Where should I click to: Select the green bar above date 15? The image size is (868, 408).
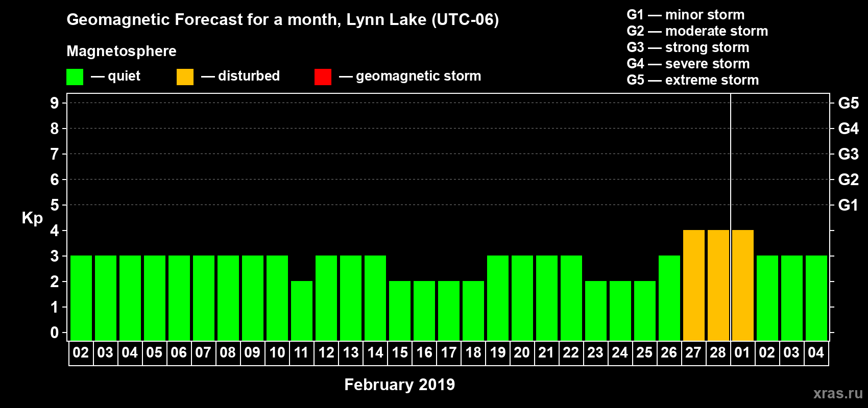point(400,311)
